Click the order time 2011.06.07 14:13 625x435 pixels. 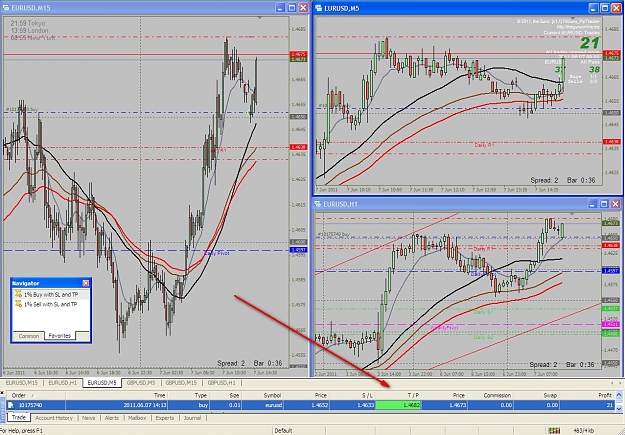pyautogui.click(x=145, y=405)
